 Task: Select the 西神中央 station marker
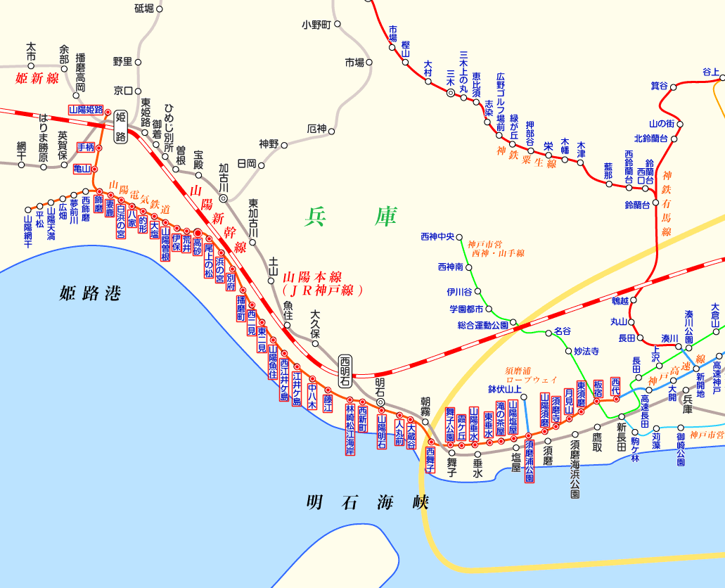pos(461,237)
